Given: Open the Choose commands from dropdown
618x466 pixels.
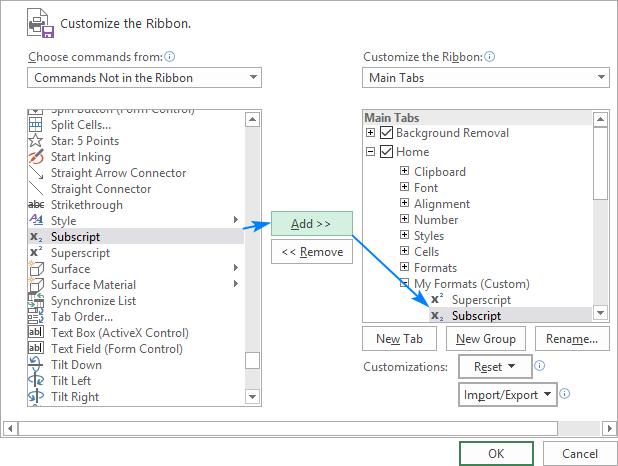Looking at the screenshot, I should 144,78.
